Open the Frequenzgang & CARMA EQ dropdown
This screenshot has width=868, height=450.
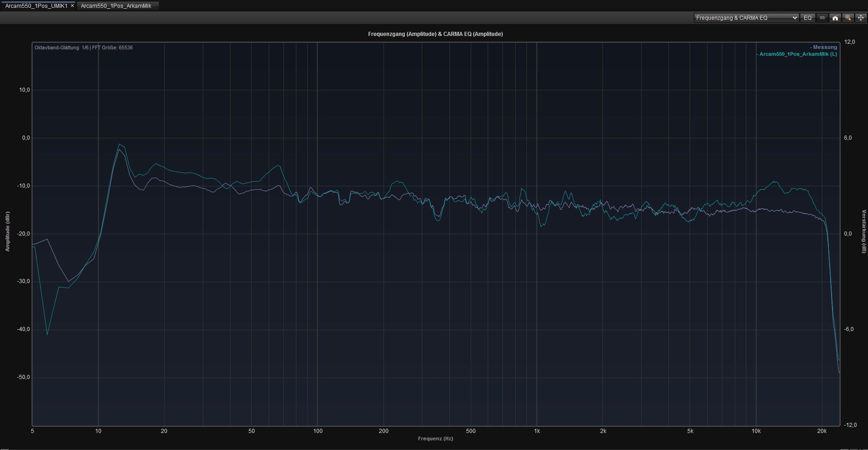click(x=746, y=18)
